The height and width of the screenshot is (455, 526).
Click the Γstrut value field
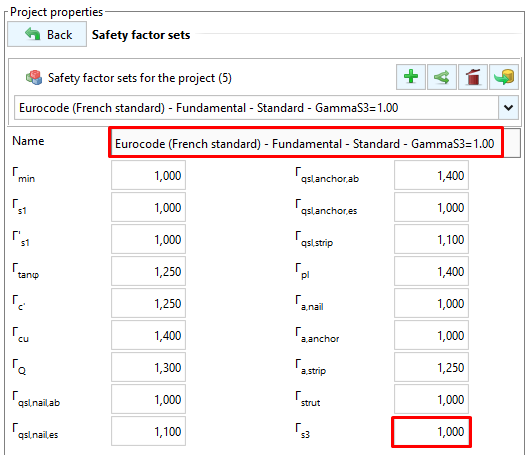pyautogui.click(x=431, y=399)
